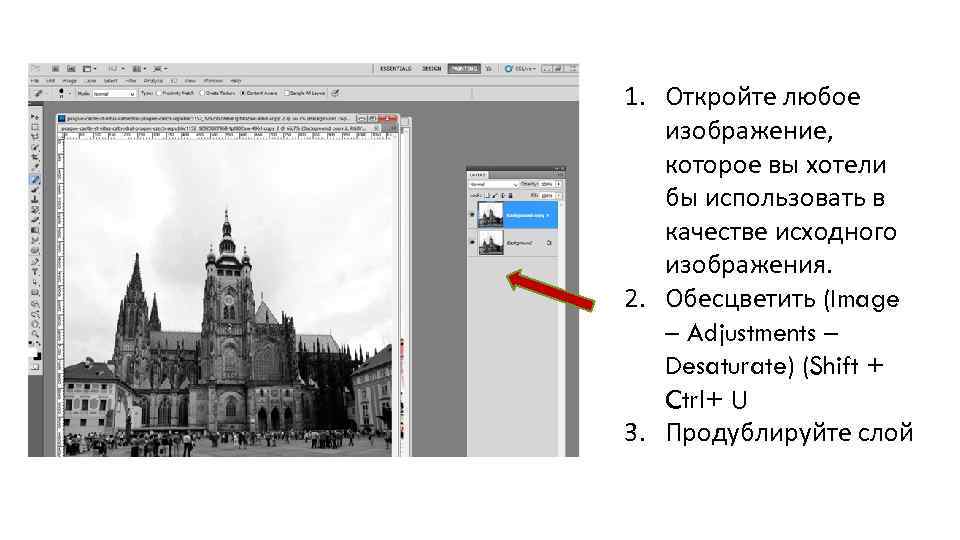
Task: Select the Zoom tool
Action: (x=35, y=335)
